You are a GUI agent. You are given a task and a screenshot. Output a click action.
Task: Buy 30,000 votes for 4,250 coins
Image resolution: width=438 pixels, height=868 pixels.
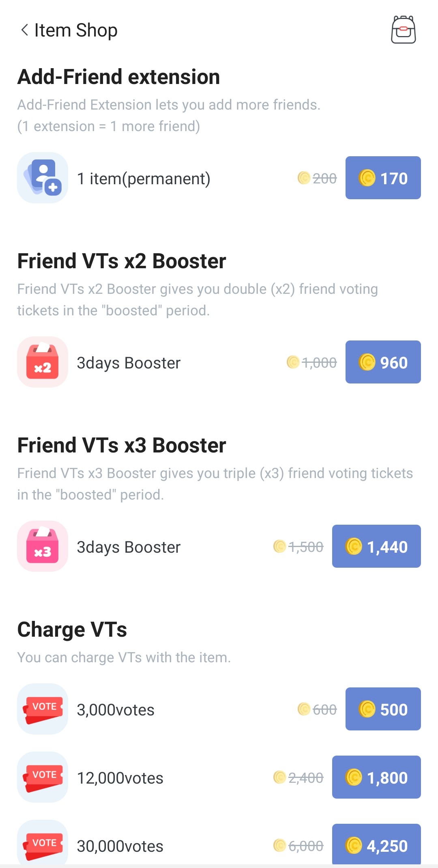pyautogui.click(x=376, y=845)
